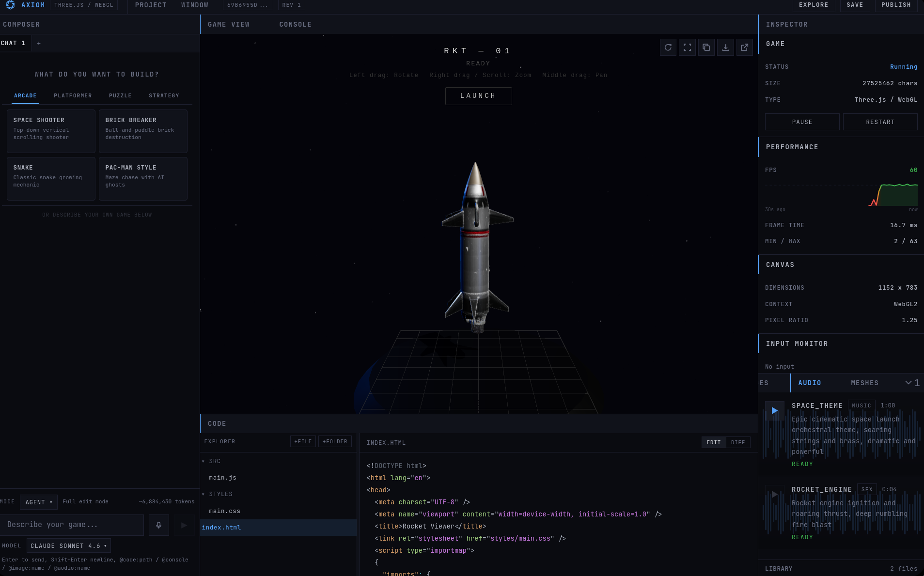
Task: Switch to STRATEGY category tab
Action: tap(164, 96)
